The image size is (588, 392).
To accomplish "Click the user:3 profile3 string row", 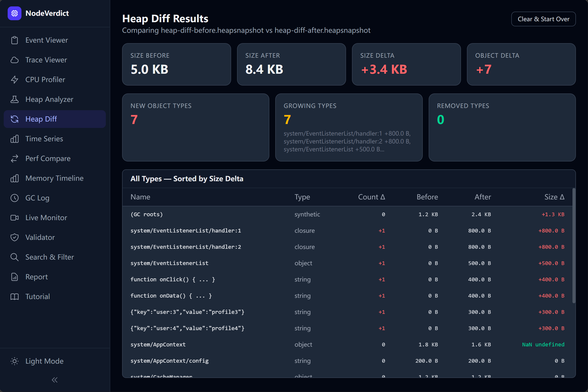I will pos(347,312).
